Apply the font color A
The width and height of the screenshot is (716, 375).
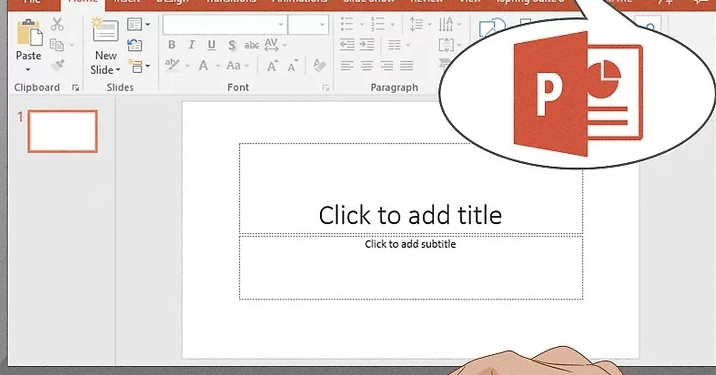pyautogui.click(x=203, y=66)
